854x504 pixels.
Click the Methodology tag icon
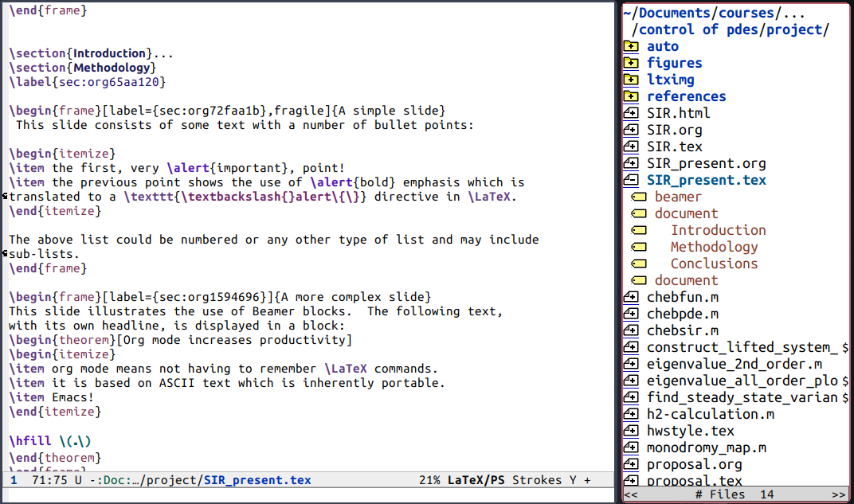(x=638, y=247)
